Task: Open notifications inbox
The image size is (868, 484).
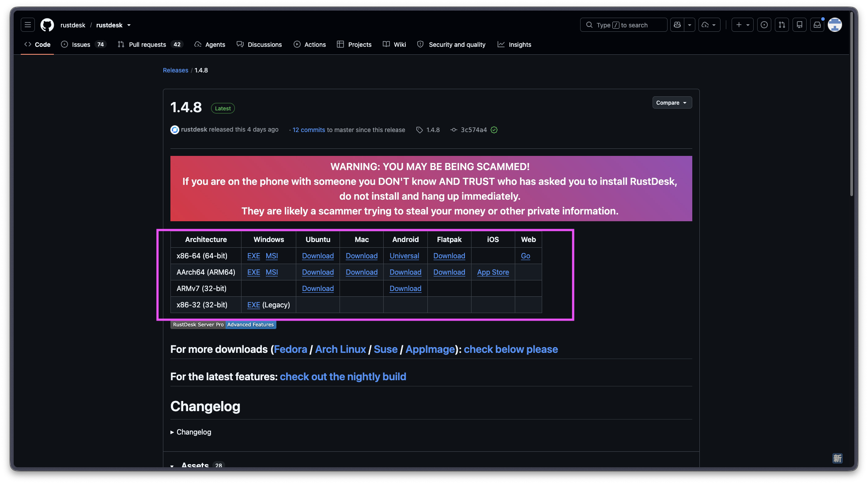Action: point(817,25)
